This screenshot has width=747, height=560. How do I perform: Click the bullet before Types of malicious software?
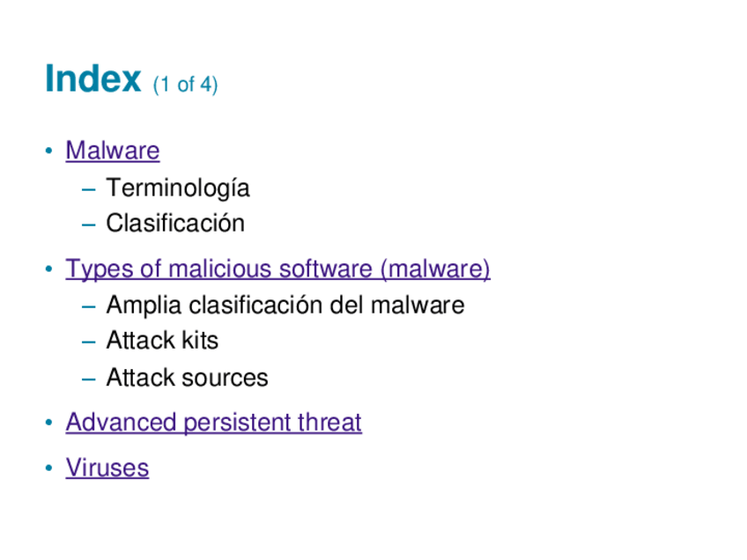(x=50, y=269)
